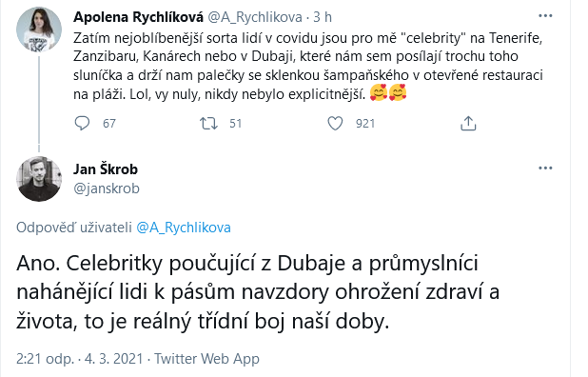Open Jan Škrob's profile picture
The image size is (588, 377).
click(39, 179)
